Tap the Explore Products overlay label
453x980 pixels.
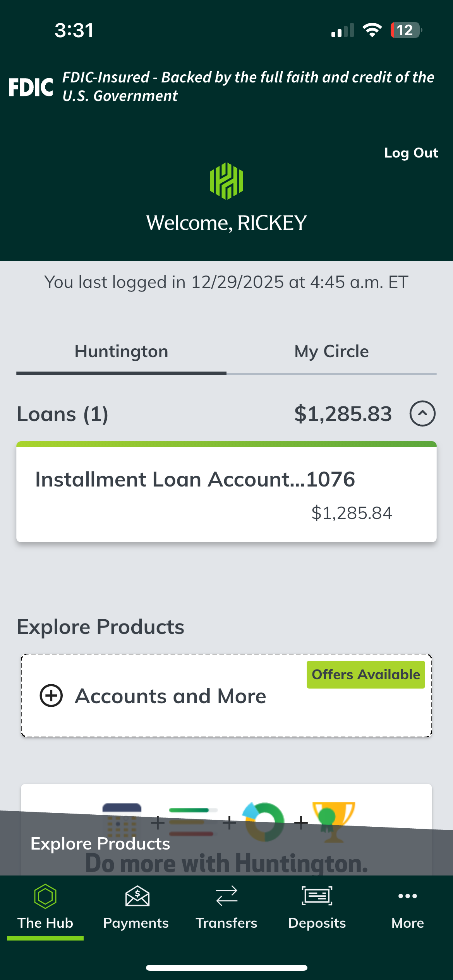click(x=100, y=844)
